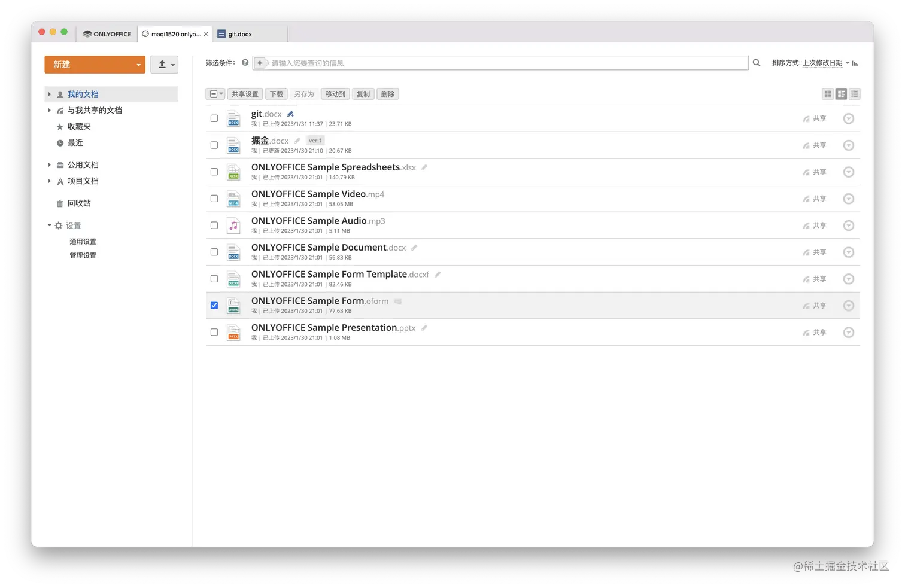Uncheck the Sample Form.oform checkbox
Viewport: 905px width, 588px height.
point(214,306)
